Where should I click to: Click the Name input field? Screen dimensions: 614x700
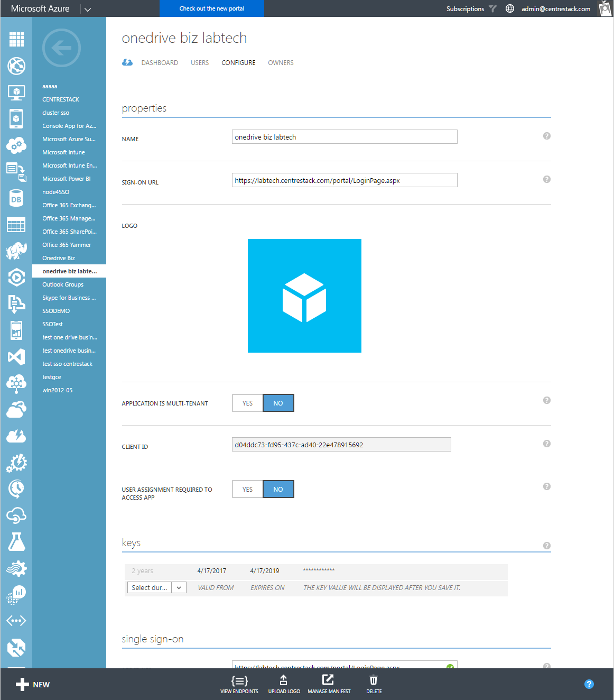[x=345, y=137]
